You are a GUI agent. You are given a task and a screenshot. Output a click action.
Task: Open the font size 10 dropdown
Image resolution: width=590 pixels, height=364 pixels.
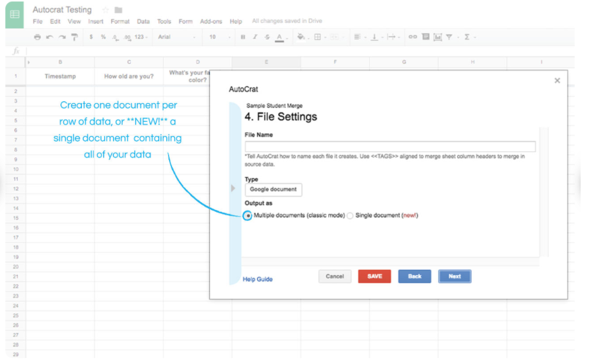219,37
